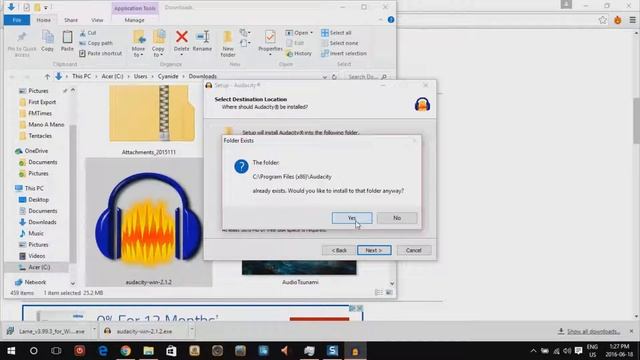Image resolution: width=640 pixels, height=360 pixels.
Task: Confirm with Yes in Folder Exists dialog
Action: pyautogui.click(x=352, y=218)
